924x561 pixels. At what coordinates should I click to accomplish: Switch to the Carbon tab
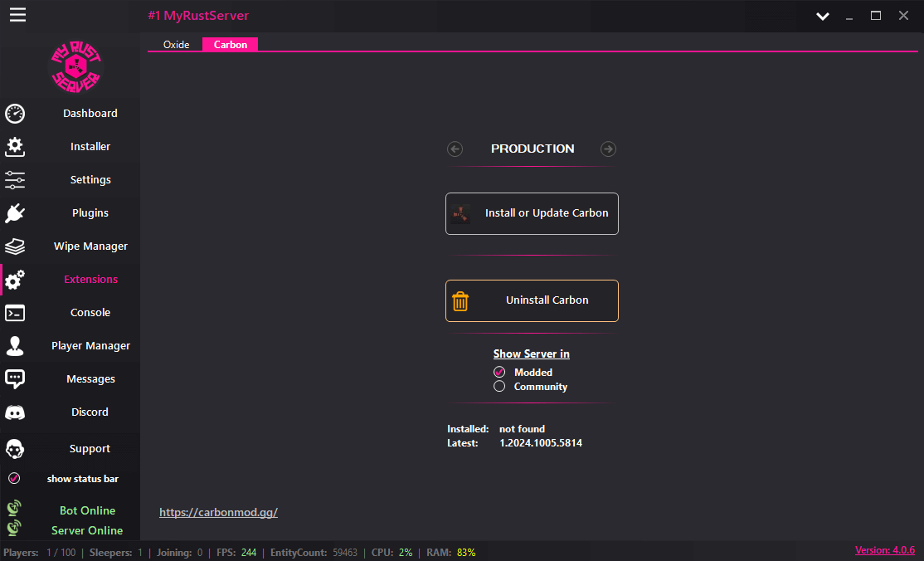coord(230,44)
